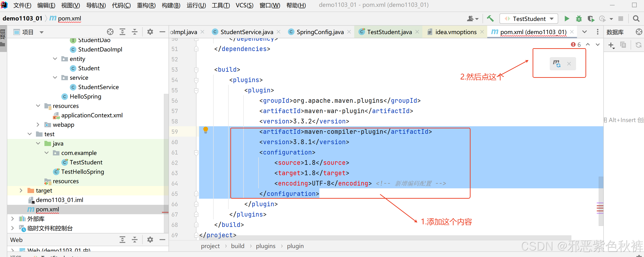644x257 pixels.
Task: Collapse the entity folder node
Action: click(55, 59)
